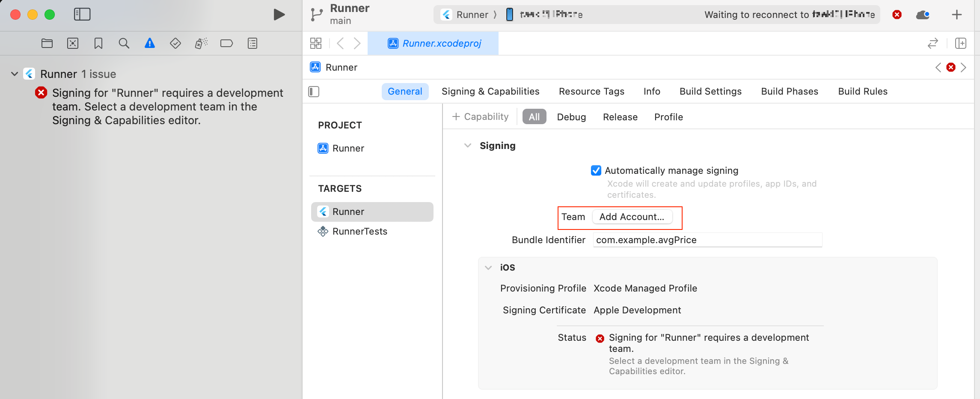
Task: Go back in editor history
Action: coord(340,43)
